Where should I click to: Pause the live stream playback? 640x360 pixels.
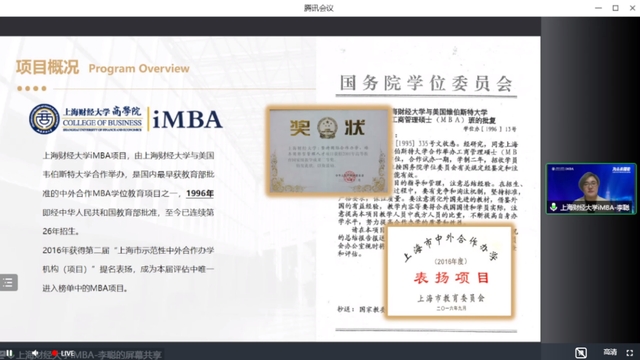9,353
